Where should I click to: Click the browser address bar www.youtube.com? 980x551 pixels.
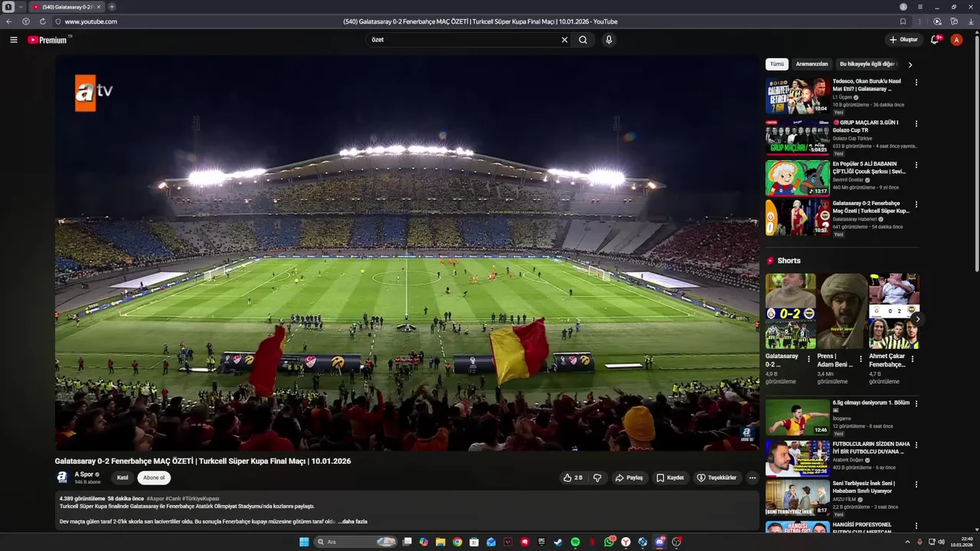[x=91, y=21]
